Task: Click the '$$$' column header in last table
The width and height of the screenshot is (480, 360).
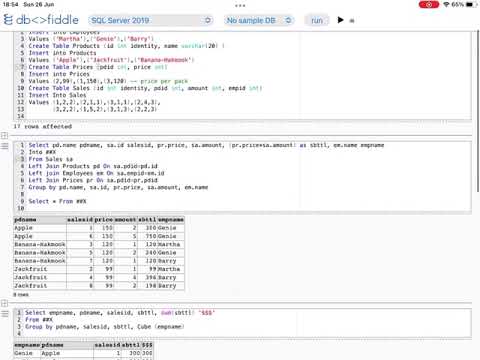Action: [x=147, y=345]
